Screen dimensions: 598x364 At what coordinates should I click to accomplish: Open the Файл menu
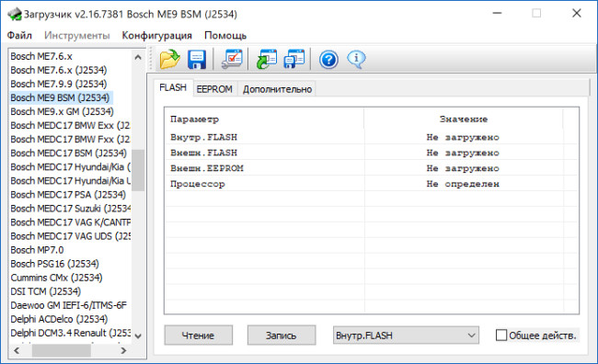point(19,36)
